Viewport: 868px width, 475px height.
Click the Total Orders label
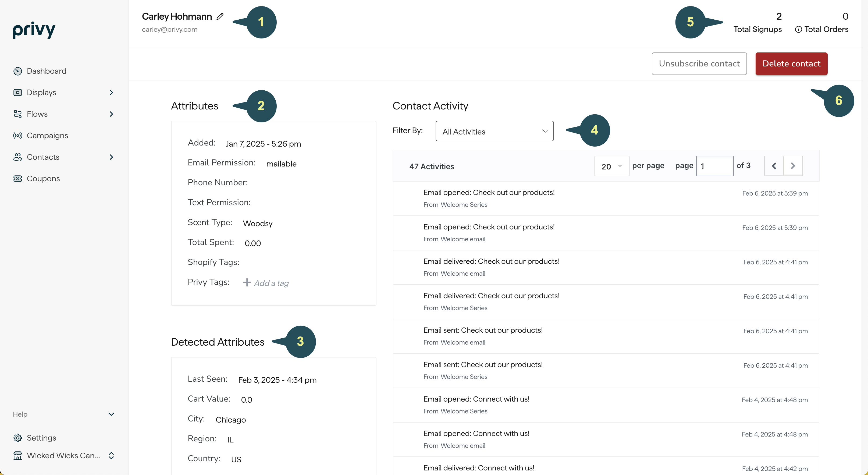[x=826, y=30]
